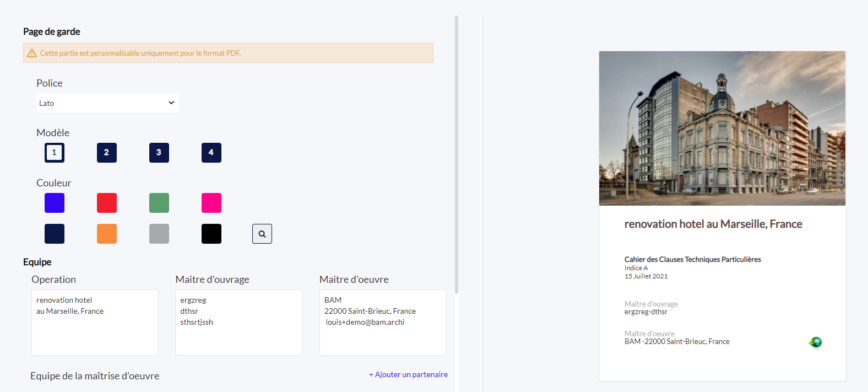868x392 pixels.
Task: Click 'Cahier des Clauses Techniques Particulières' in preview
Action: tap(693, 259)
